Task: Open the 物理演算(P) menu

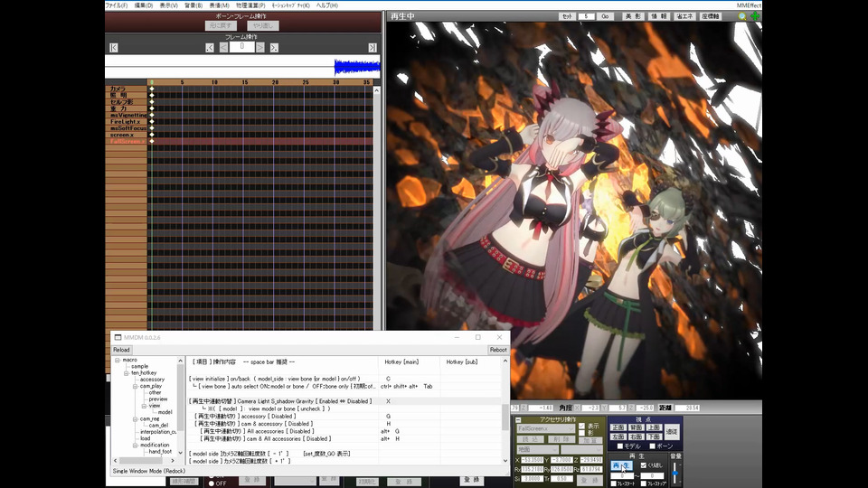Action: coord(250,5)
